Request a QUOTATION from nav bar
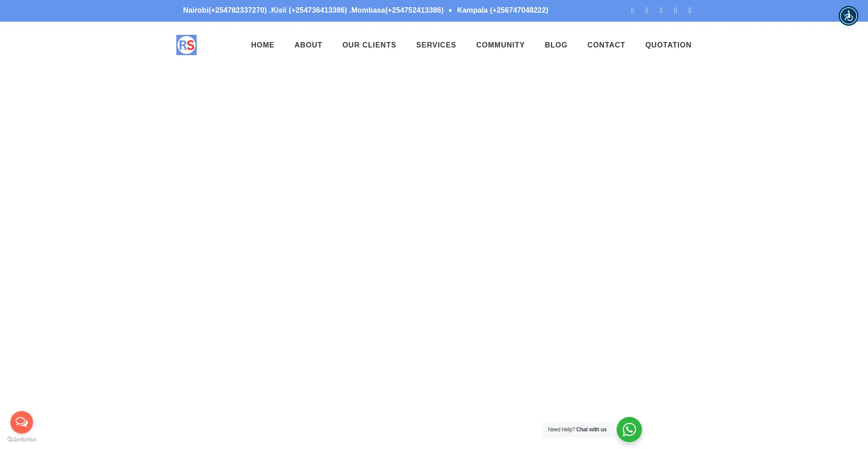The image size is (868, 449). [668, 45]
